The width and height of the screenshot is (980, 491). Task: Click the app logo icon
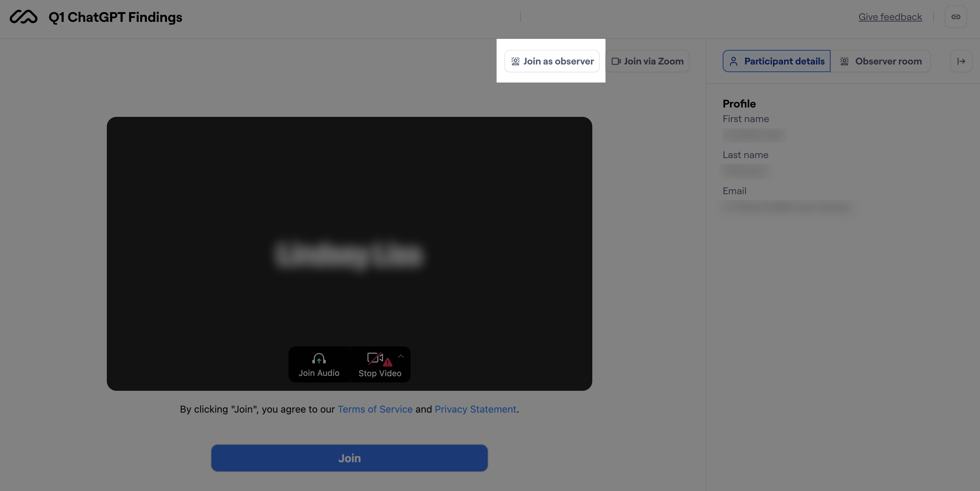coord(24,17)
